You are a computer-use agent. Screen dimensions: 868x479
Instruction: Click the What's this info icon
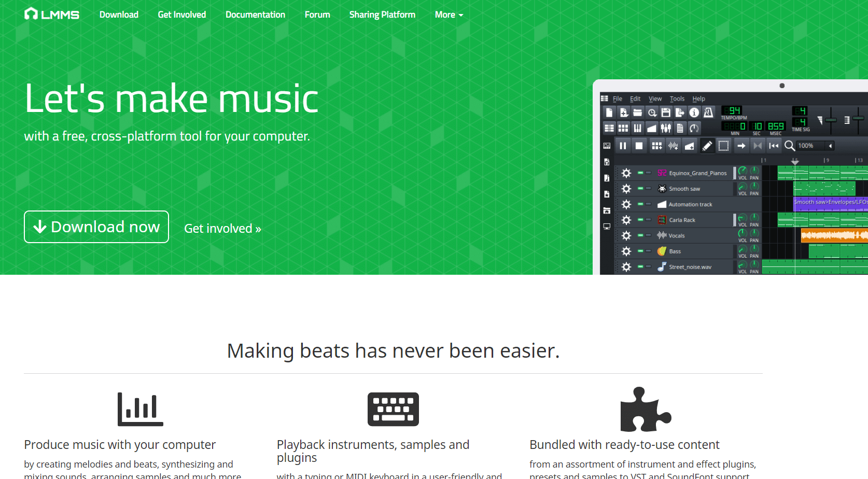694,112
